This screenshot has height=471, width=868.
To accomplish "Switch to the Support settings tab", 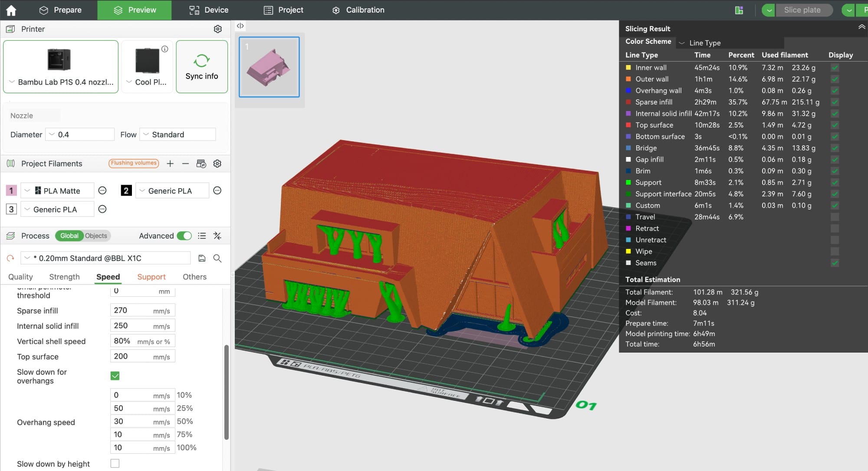I will (151, 277).
